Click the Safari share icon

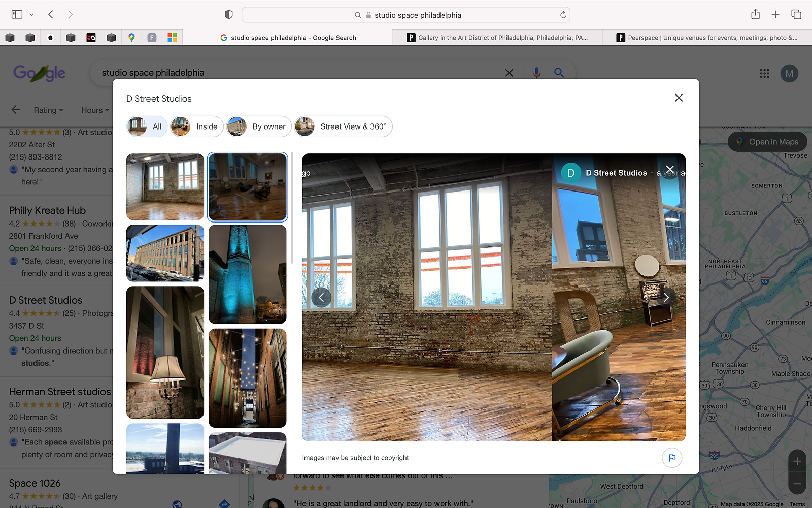755,15
